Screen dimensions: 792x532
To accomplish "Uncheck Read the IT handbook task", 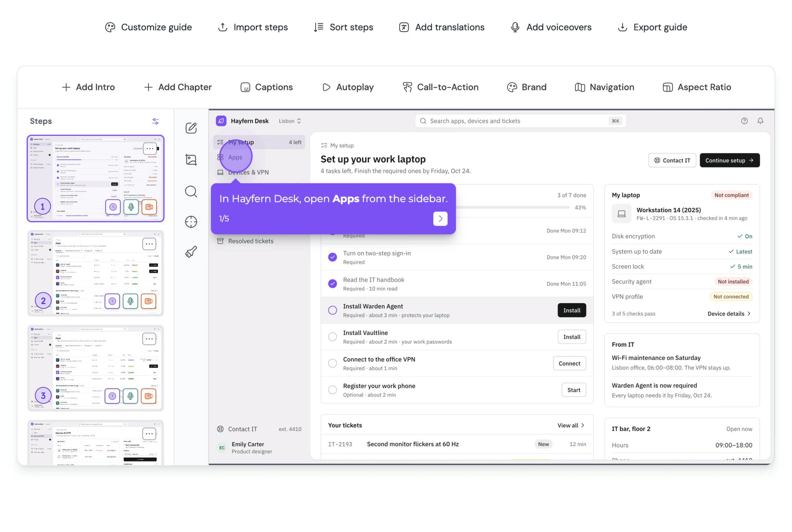I will (333, 284).
